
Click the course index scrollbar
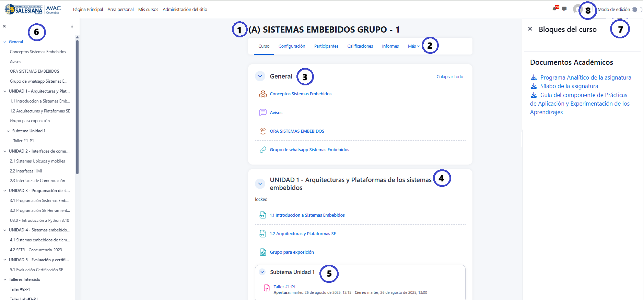tap(77, 106)
